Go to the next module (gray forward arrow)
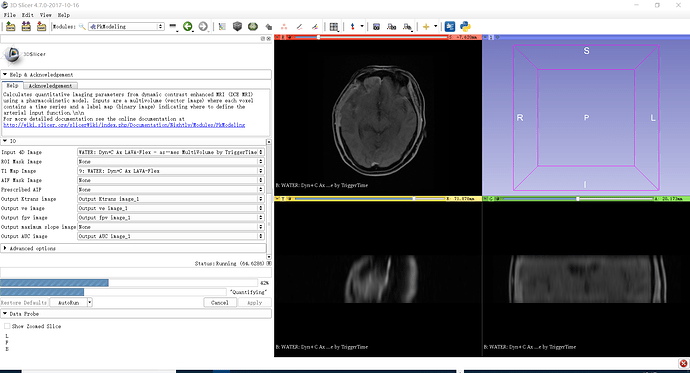This screenshot has height=373, width=690. pyautogui.click(x=203, y=27)
